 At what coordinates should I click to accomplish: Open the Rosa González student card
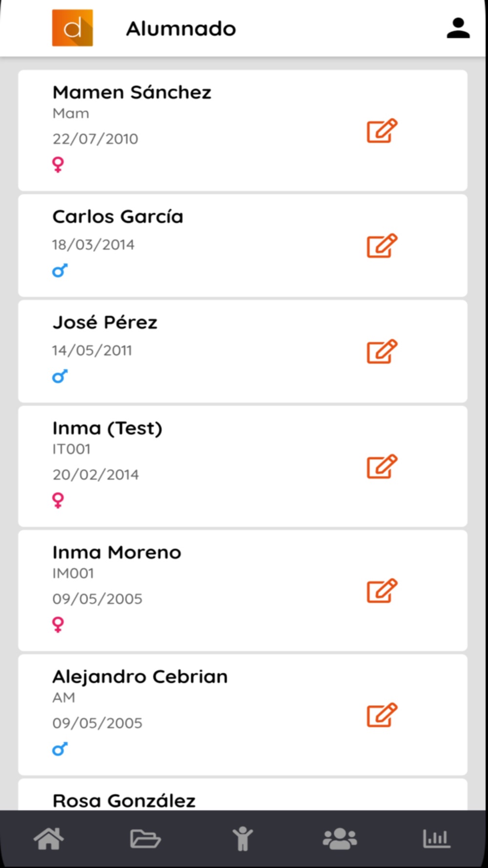124,800
